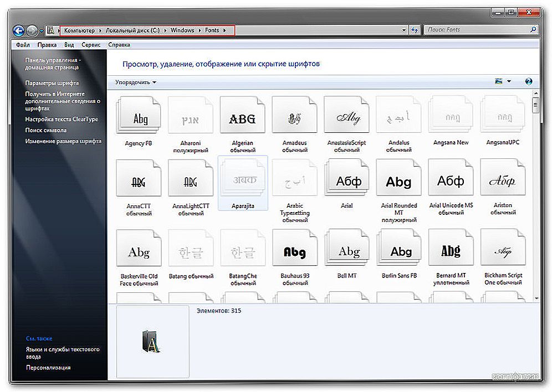
Task: Open the Вид menu
Action: [69, 45]
